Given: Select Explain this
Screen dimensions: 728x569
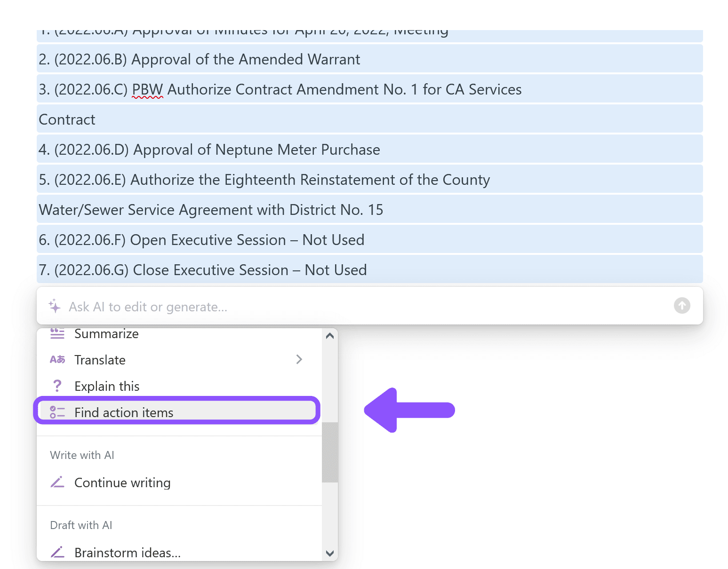Looking at the screenshot, I should [x=179, y=386].
